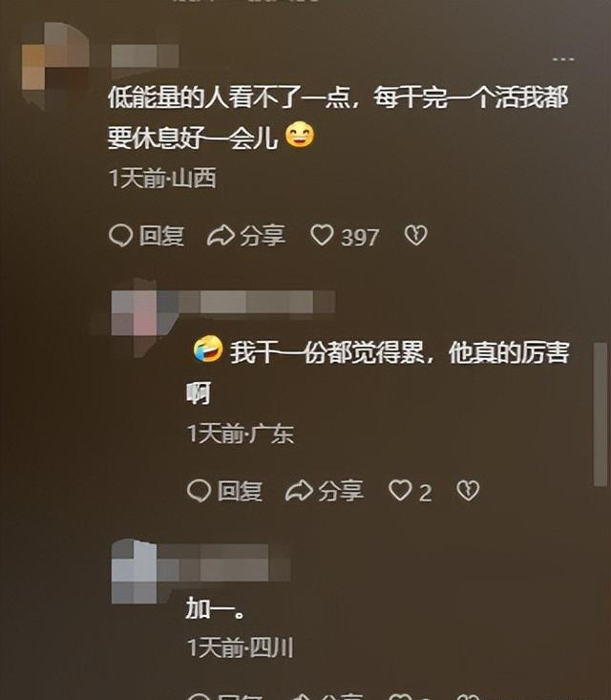This screenshot has width=611, height=700.
Task: Dislike the Guangdong reply with broken heart
Action: [468, 490]
